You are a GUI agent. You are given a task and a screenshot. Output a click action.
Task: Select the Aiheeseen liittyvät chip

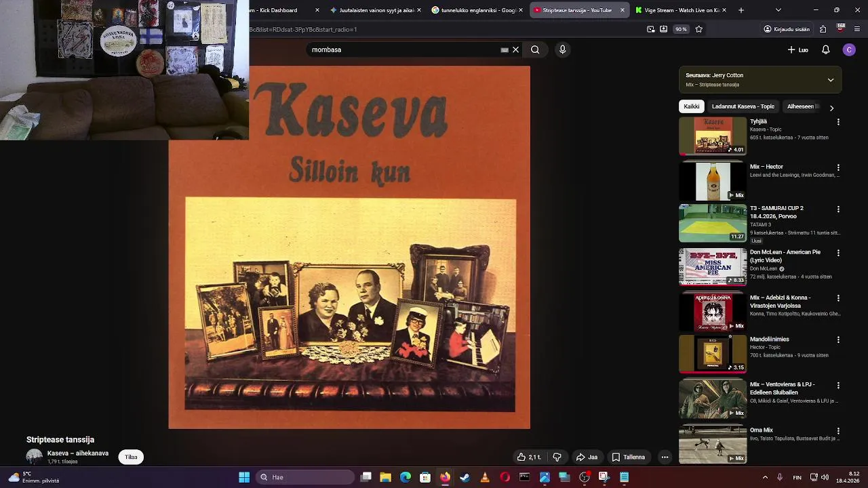(803, 106)
